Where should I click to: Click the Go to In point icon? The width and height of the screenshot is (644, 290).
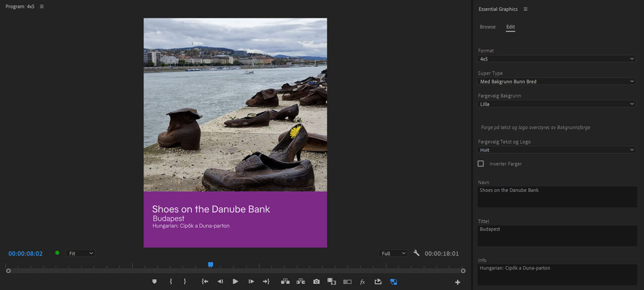coord(205,282)
